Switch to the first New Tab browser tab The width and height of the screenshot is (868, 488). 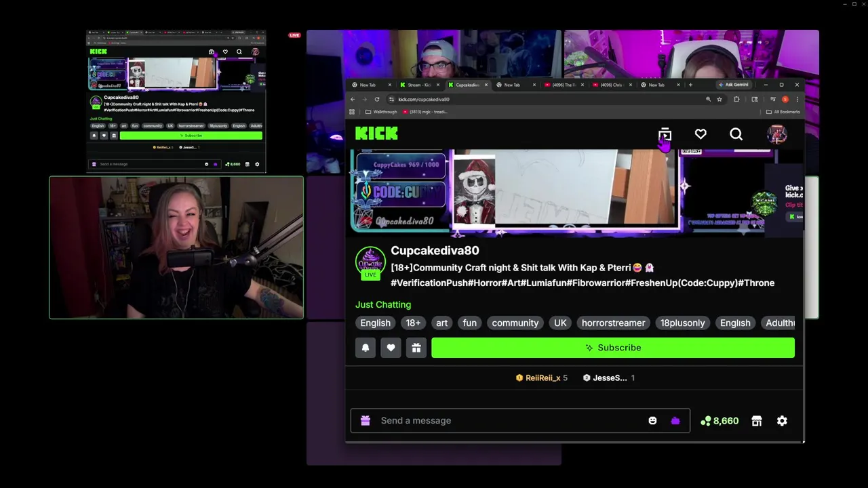pos(371,85)
